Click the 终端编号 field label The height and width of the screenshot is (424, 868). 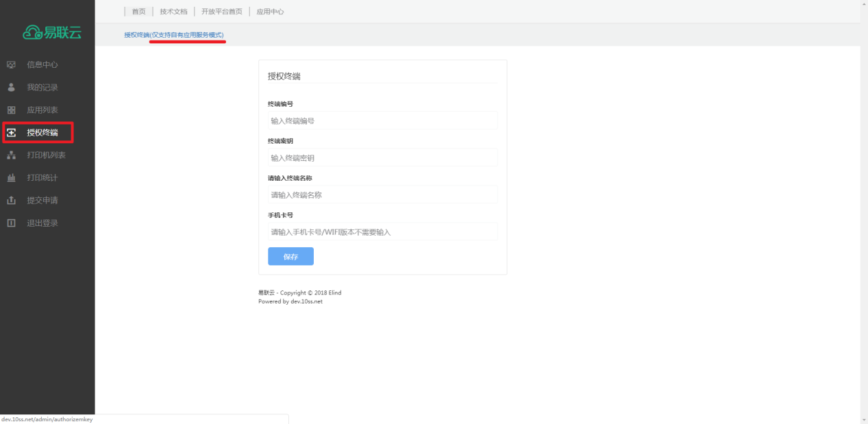(x=280, y=104)
